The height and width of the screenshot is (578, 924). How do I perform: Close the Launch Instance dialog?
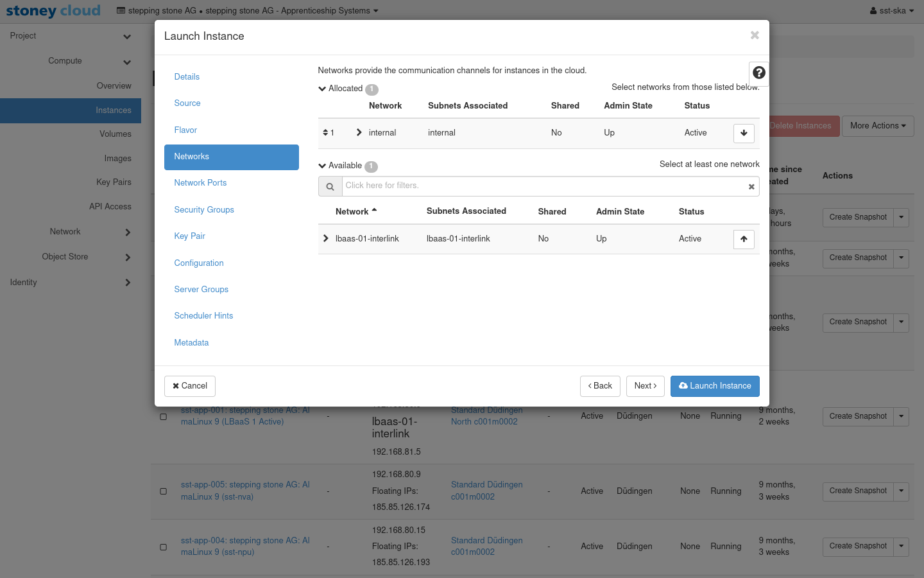pyautogui.click(x=755, y=35)
